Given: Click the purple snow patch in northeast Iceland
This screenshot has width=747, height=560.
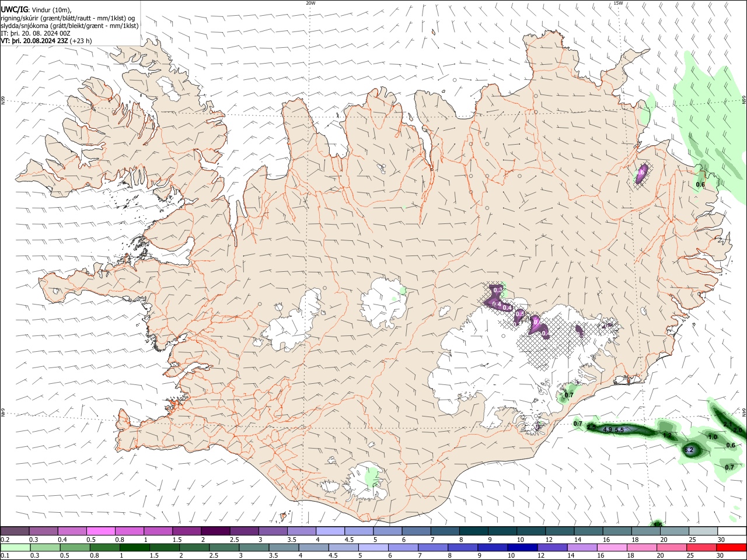Looking at the screenshot, I should [x=641, y=173].
